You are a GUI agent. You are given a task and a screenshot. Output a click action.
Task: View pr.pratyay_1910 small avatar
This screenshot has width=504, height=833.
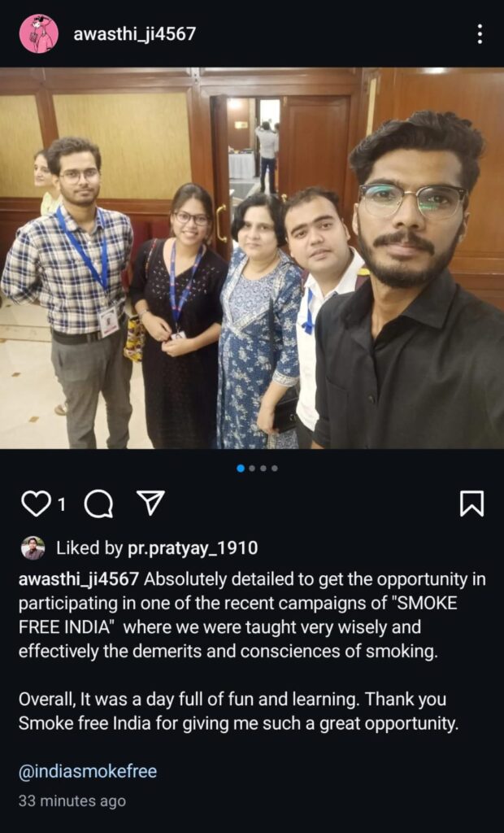pyautogui.click(x=33, y=547)
